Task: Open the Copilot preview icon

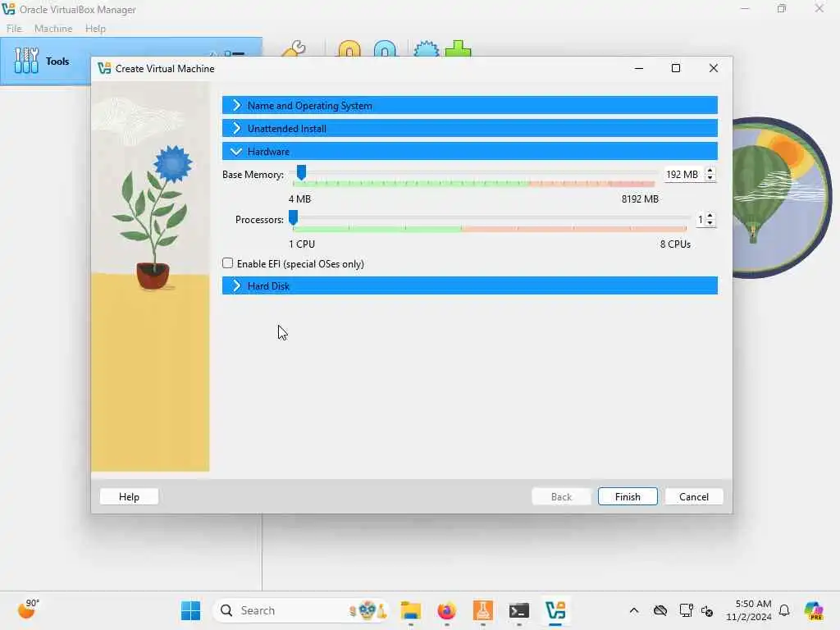Action: (x=814, y=610)
